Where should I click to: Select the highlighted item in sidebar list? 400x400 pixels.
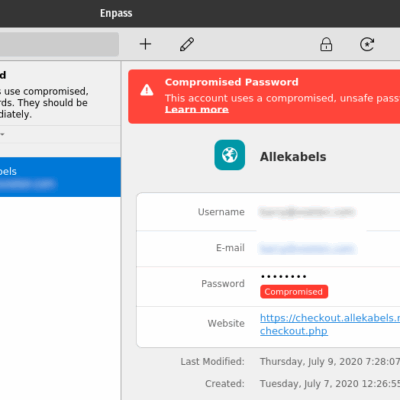[x=60, y=177]
